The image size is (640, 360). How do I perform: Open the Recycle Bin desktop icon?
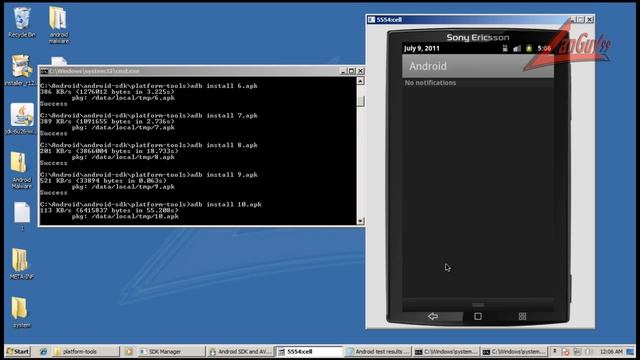click(22, 22)
